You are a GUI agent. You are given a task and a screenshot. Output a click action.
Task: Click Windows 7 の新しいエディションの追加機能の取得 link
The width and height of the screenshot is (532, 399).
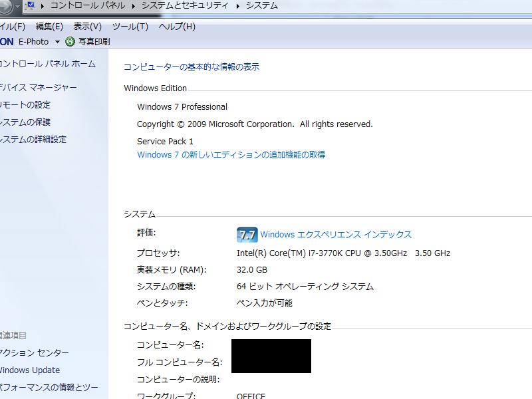click(231, 155)
